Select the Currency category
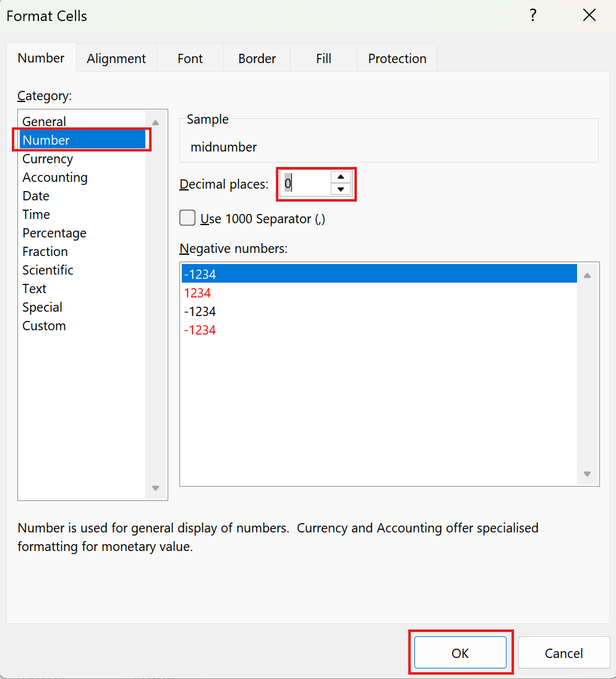616x679 pixels. (48, 159)
